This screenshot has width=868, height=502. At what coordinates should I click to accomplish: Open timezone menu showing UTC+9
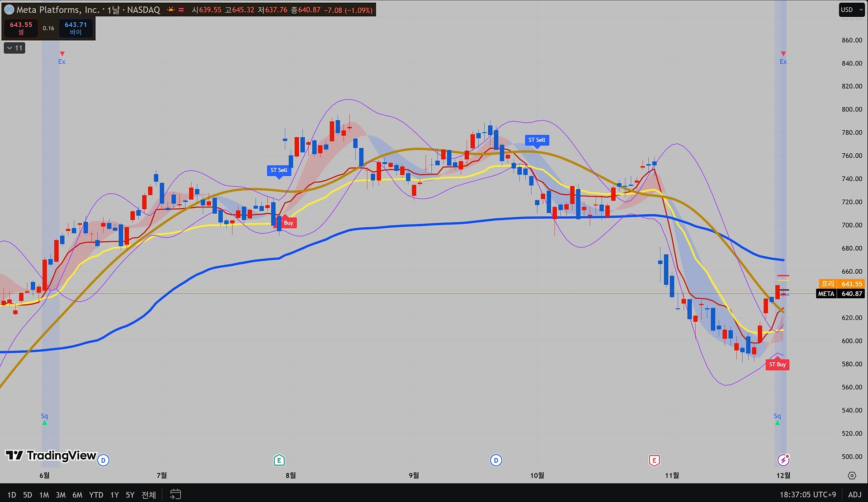click(807, 495)
